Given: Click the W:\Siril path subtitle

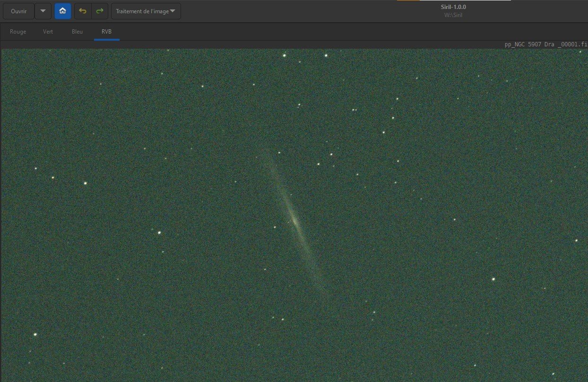Looking at the screenshot, I should click(x=453, y=15).
